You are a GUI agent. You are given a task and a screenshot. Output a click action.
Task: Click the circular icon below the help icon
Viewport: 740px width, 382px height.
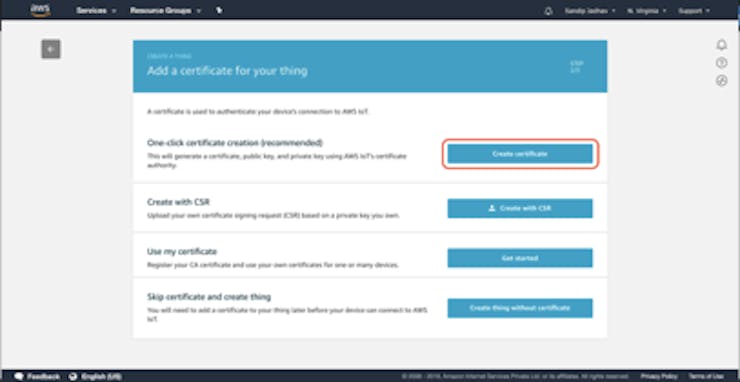722,81
